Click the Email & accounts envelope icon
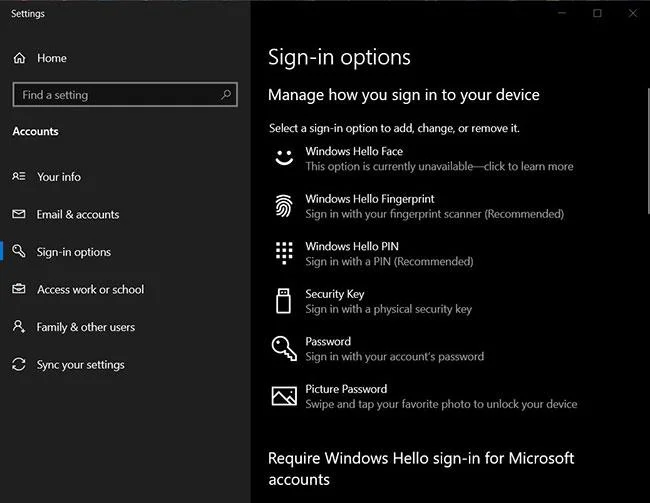 pos(19,214)
